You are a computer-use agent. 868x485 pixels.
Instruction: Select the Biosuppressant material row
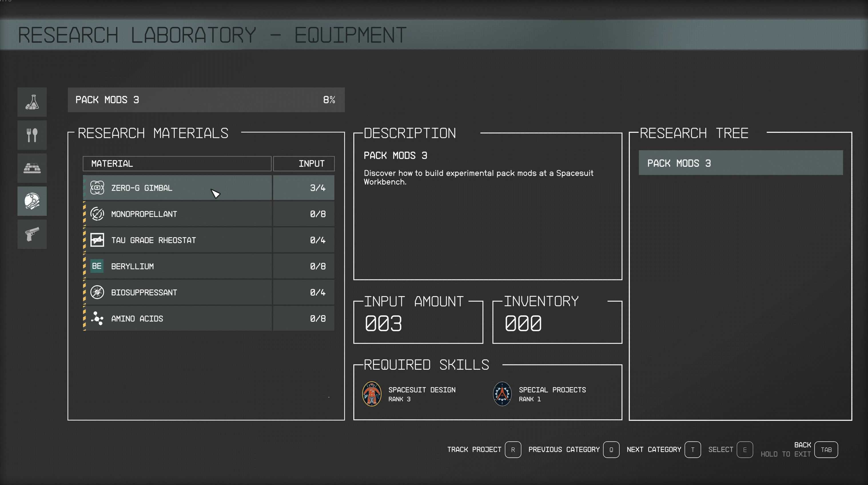click(x=177, y=292)
